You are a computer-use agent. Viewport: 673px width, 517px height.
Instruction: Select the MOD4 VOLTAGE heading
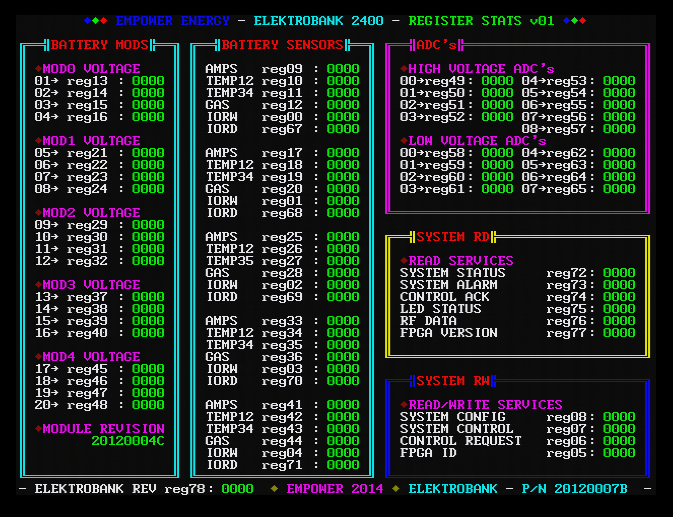click(91, 357)
